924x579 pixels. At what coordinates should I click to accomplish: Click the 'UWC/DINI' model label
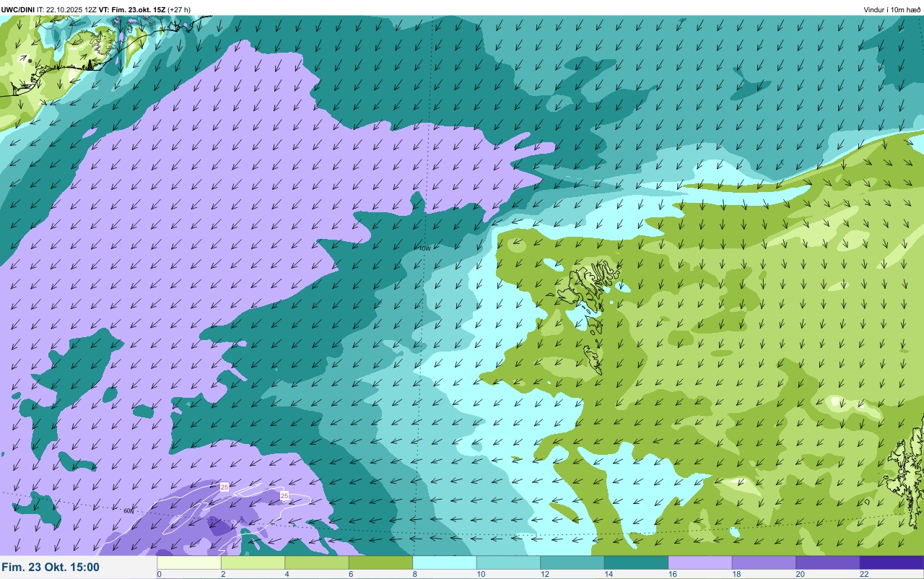click(x=18, y=9)
